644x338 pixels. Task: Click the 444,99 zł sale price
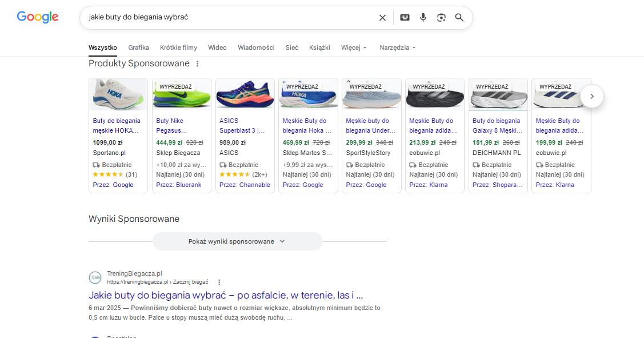(169, 142)
